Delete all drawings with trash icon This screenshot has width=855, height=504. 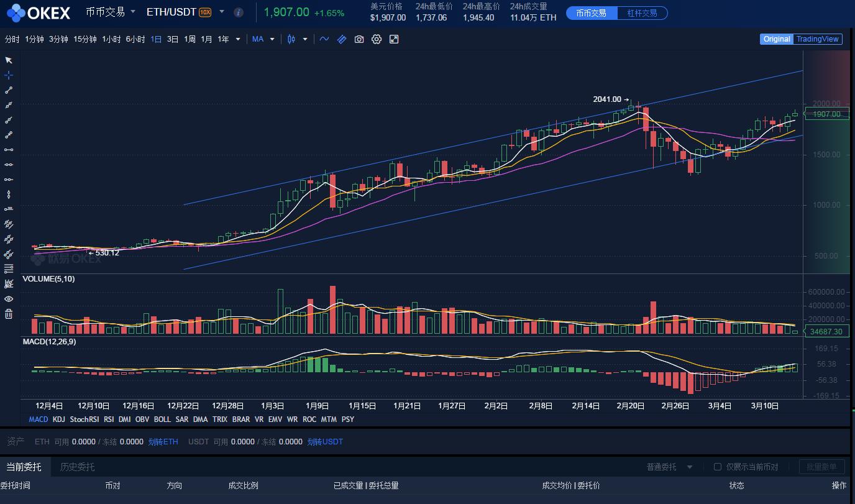coord(8,314)
